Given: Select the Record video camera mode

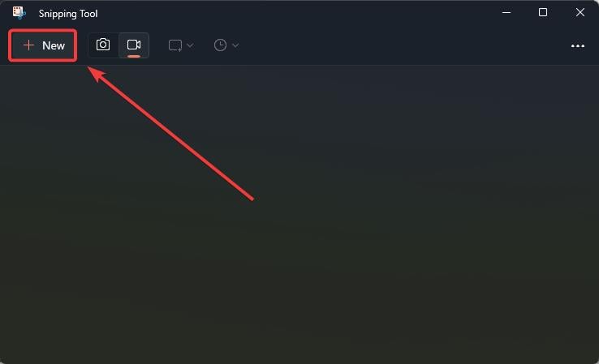Looking at the screenshot, I should pos(134,45).
